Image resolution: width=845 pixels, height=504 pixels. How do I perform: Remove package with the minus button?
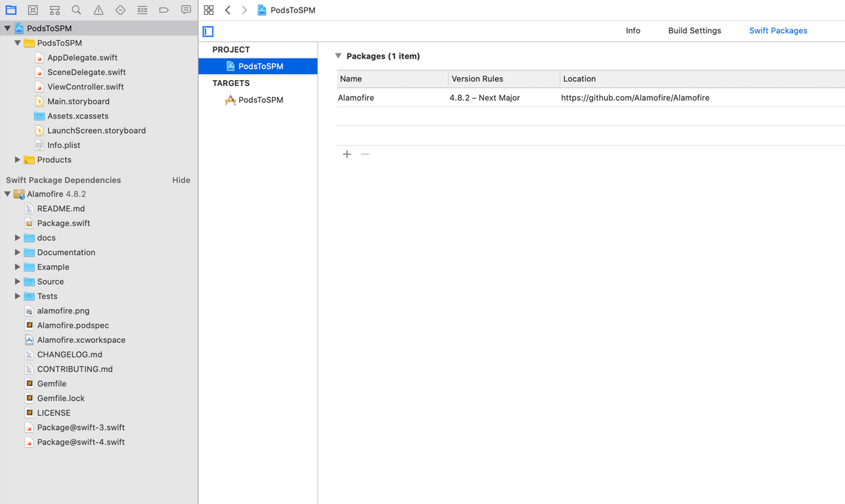tap(365, 154)
